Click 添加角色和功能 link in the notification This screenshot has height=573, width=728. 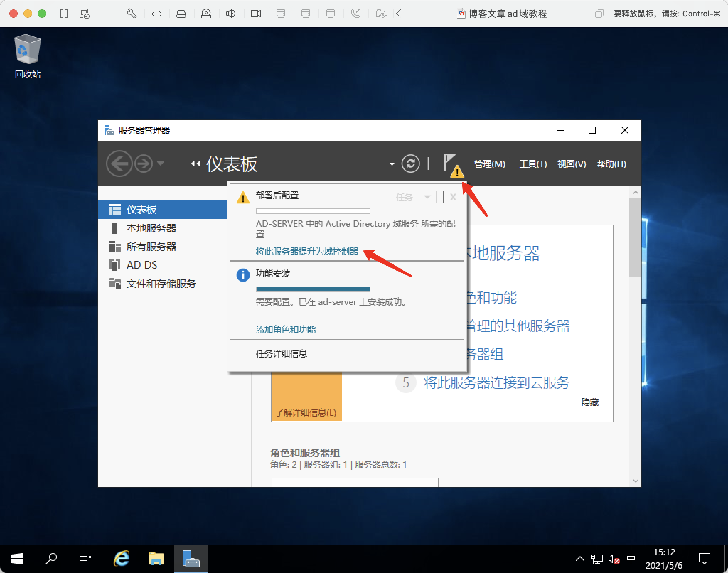click(x=285, y=330)
